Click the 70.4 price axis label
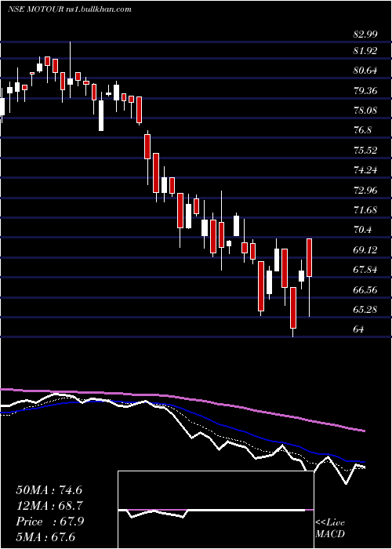This screenshot has width=392, height=549. pos(362,230)
